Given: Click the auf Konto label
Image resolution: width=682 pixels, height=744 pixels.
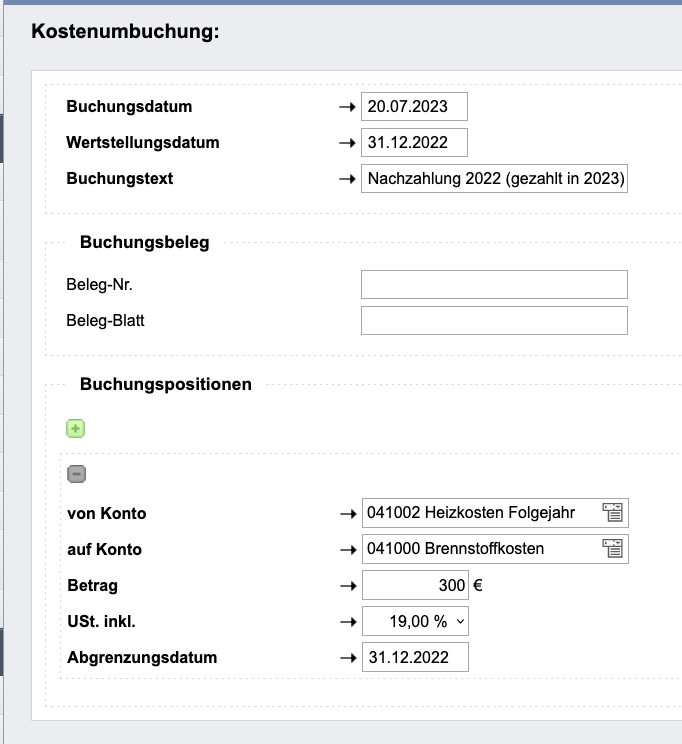Looking at the screenshot, I should [104, 549].
